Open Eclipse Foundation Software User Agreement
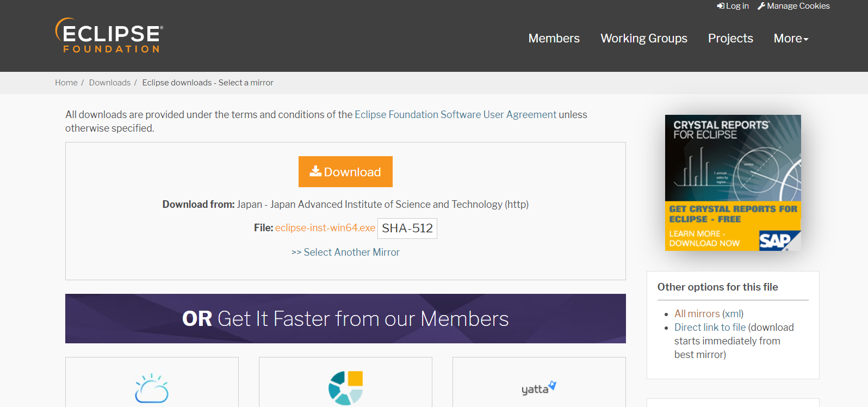The height and width of the screenshot is (407, 868). point(455,115)
